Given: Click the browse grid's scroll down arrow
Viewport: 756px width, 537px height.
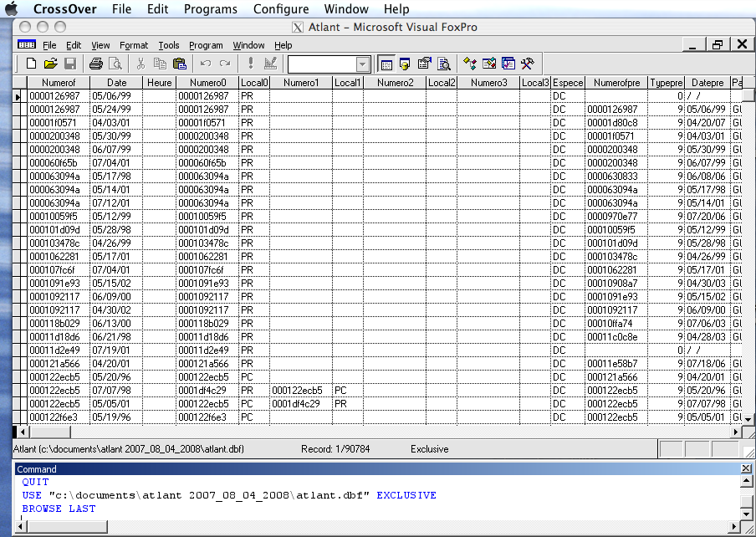Looking at the screenshot, I should coord(748,419).
